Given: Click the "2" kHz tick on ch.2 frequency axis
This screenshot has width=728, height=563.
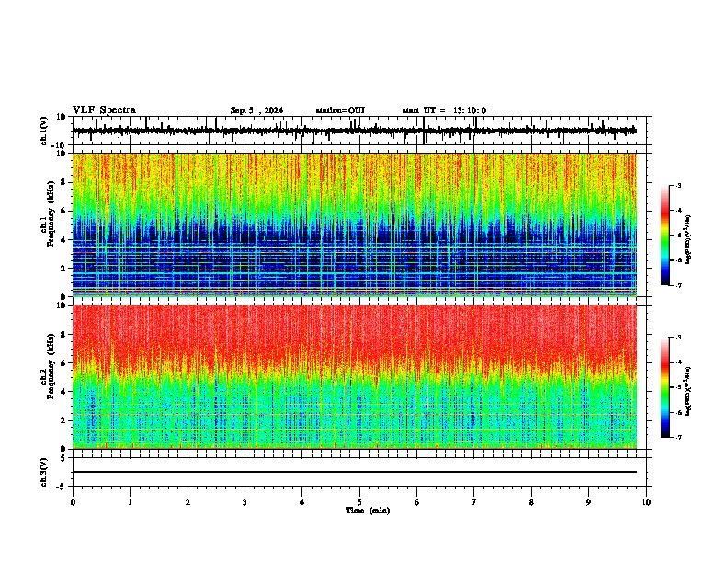Looking at the screenshot, I should click(x=63, y=420).
